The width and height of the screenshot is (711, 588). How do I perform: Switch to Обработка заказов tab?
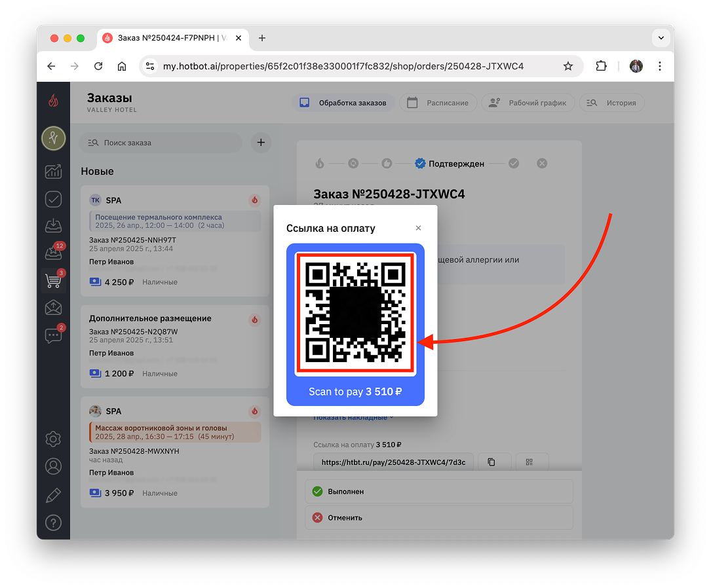tap(343, 103)
